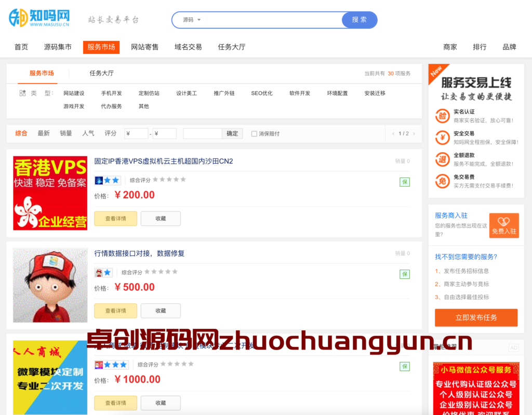Click the category grid icon beside 类型
This screenshot has height=415, width=532.
pyautogui.click(x=22, y=93)
